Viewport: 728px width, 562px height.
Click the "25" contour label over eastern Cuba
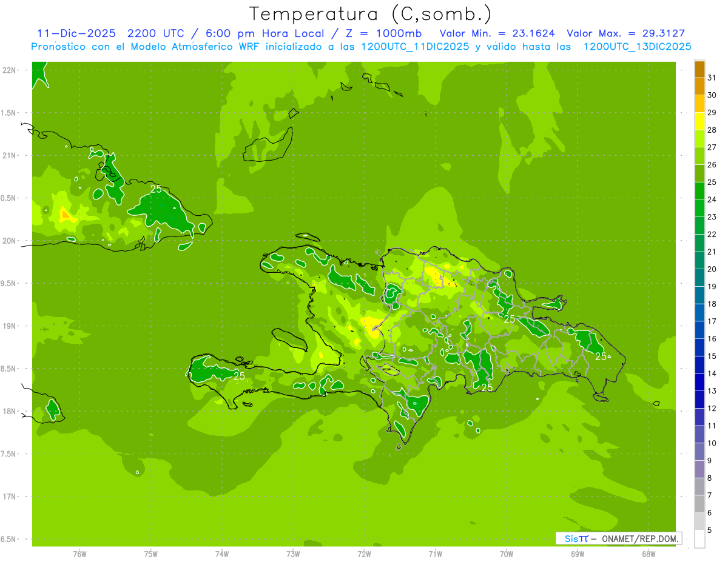[x=156, y=189]
